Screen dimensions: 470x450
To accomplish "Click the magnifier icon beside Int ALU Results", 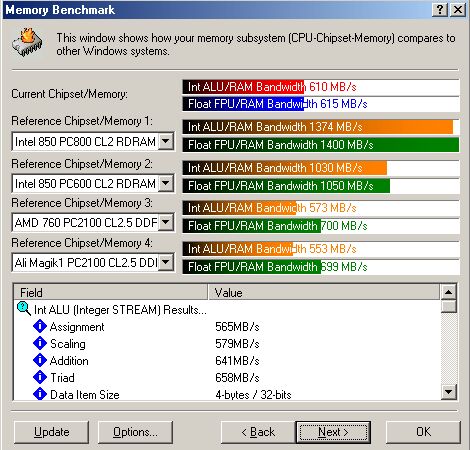I will 24,309.
